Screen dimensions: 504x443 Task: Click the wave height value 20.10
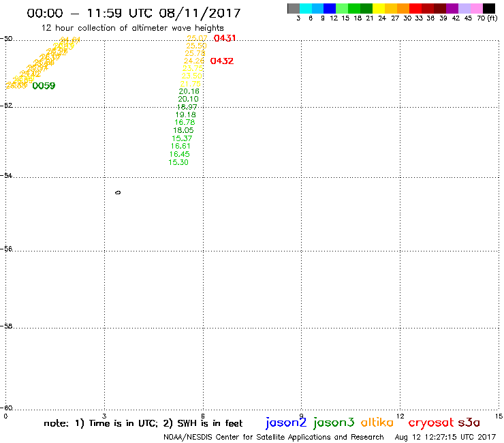point(189,99)
